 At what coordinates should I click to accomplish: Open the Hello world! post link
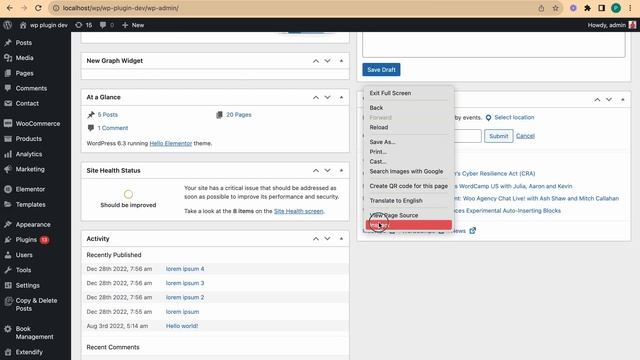click(182, 326)
